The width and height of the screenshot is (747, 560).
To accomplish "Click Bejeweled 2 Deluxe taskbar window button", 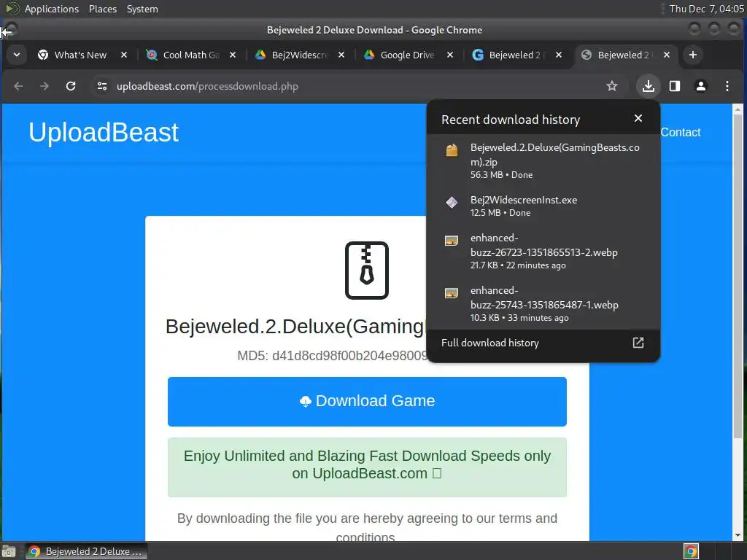I will 86,551.
